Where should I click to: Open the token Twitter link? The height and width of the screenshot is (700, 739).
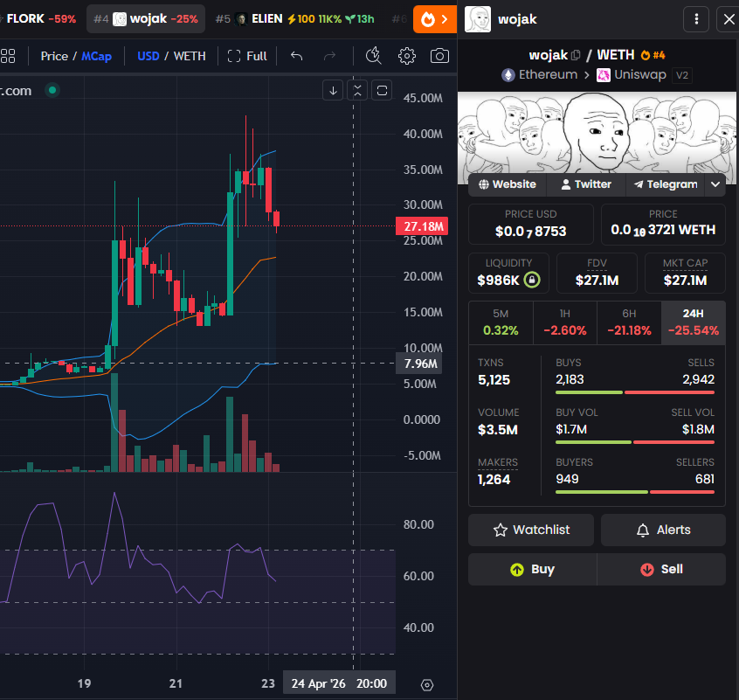click(x=586, y=184)
